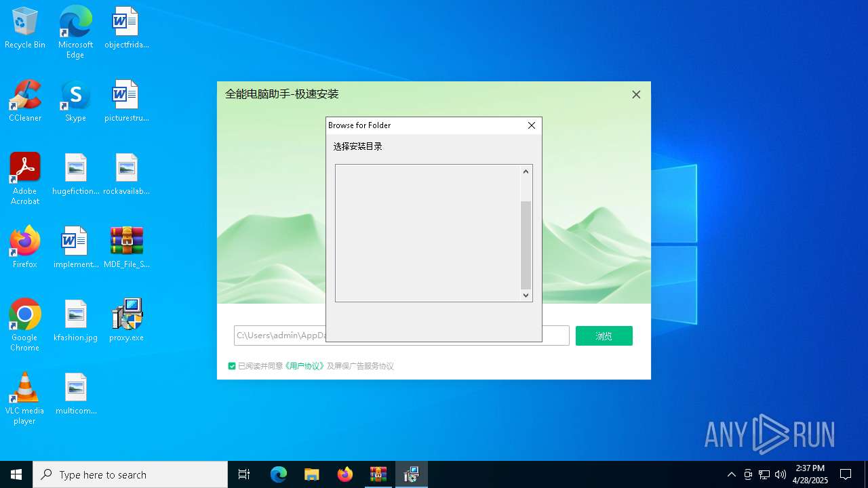Select the rockavailab image file on the desktop
The image size is (868, 488).
point(126,174)
